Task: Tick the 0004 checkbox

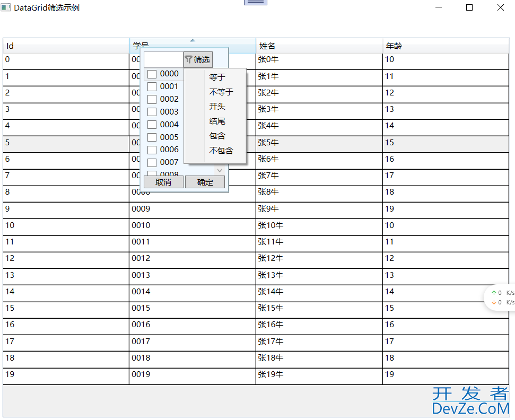Action: pos(152,125)
